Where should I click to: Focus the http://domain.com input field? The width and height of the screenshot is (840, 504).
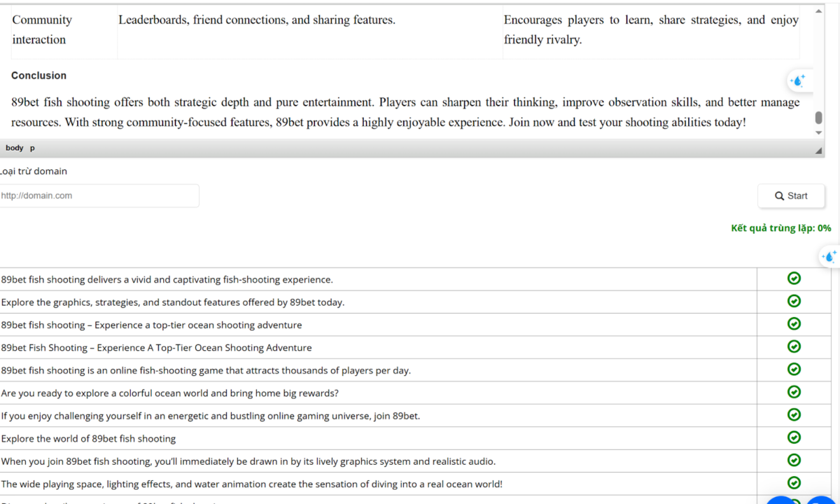[x=98, y=196]
